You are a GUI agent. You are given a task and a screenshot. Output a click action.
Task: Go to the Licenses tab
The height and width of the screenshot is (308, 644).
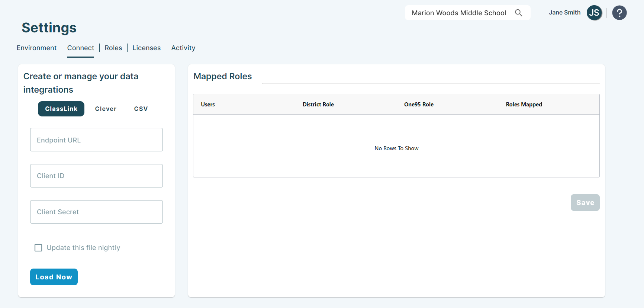(x=146, y=48)
